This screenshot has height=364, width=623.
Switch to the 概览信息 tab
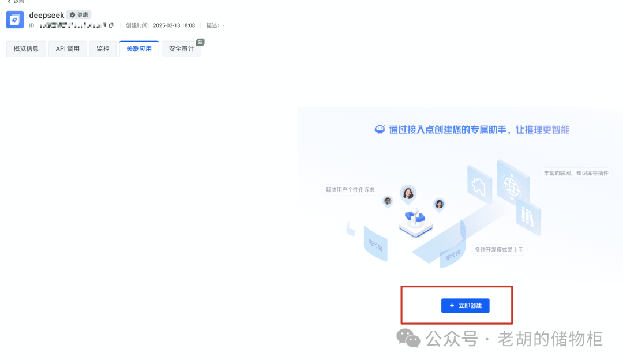pos(26,49)
